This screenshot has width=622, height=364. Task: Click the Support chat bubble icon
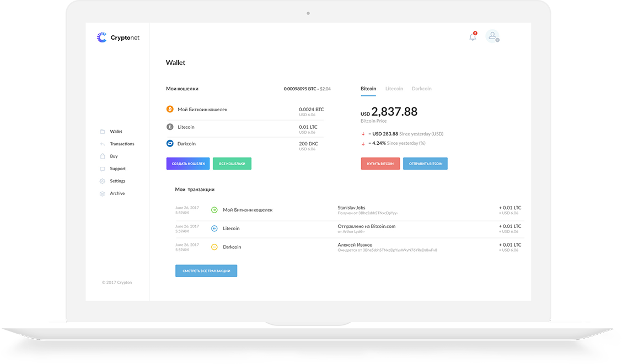pyautogui.click(x=101, y=169)
